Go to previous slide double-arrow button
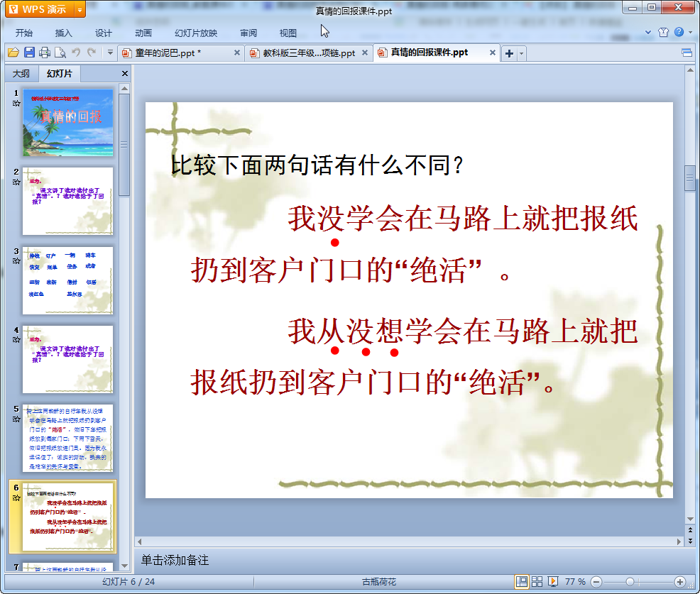Image resolution: width=700 pixels, height=594 pixels. coord(690,530)
